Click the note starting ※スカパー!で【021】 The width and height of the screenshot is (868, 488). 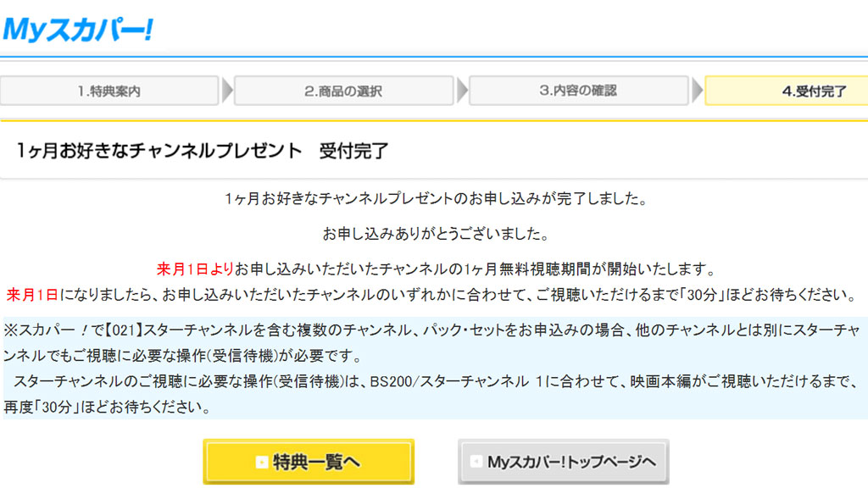click(431, 342)
